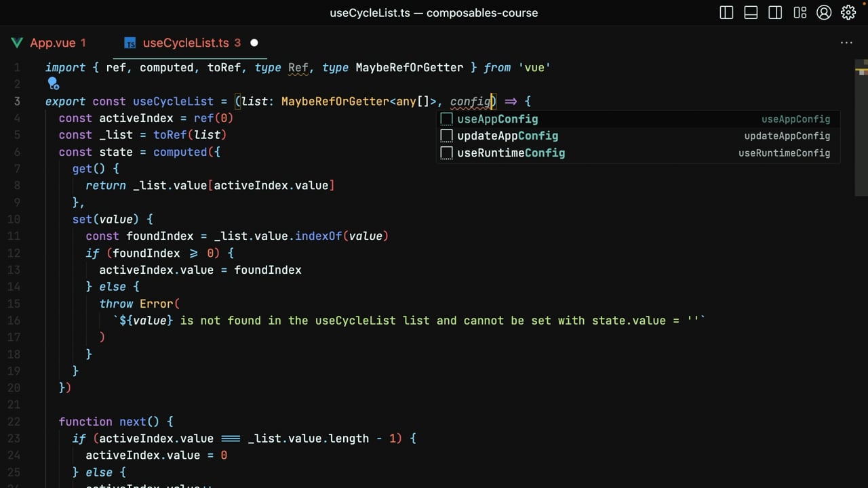Click line number 3 in gutter

pos(17,101)
